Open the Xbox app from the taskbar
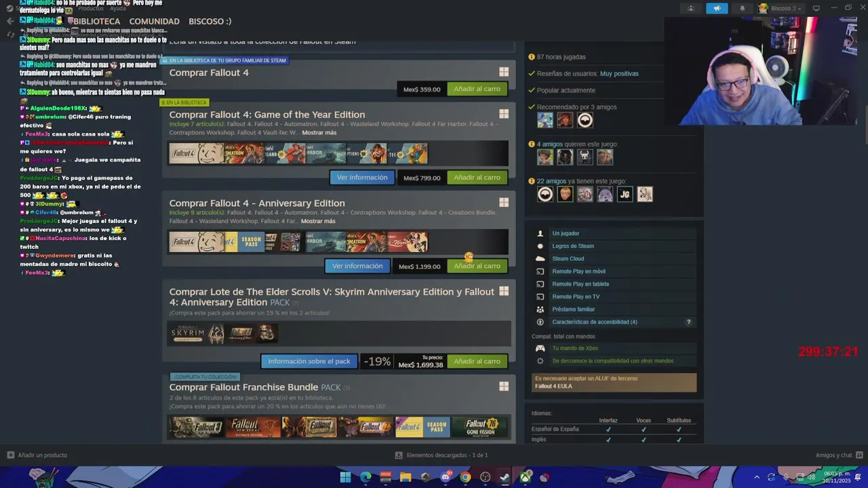The height and width of the screenshot is (488, 868). (525, 477)
